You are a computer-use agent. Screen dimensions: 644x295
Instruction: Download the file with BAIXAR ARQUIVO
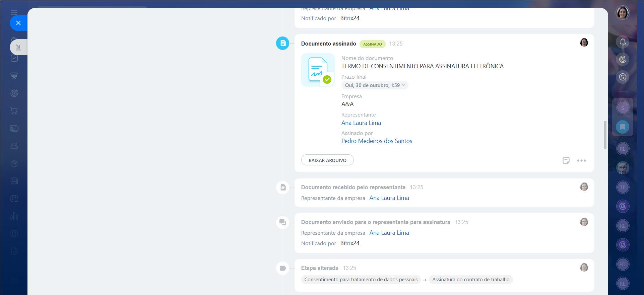pyautogui.click(x=327, y=160)
